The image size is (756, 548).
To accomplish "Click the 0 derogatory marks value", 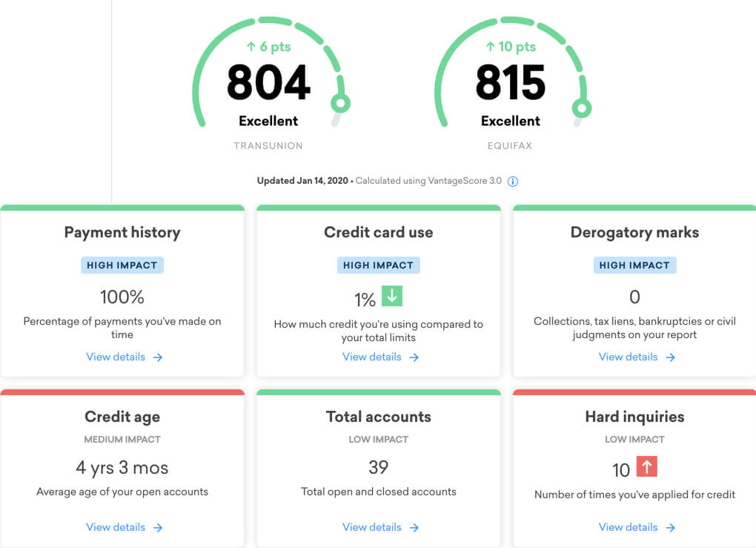I will click(634, 297).
